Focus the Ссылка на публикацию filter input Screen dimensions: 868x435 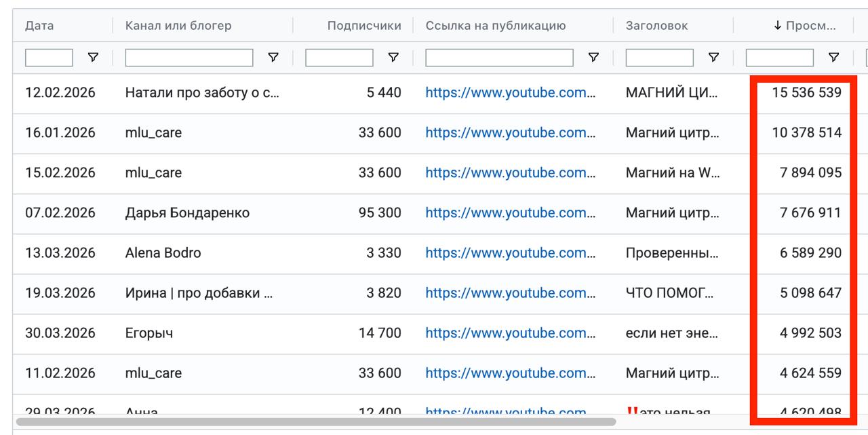tap(499, 58)
